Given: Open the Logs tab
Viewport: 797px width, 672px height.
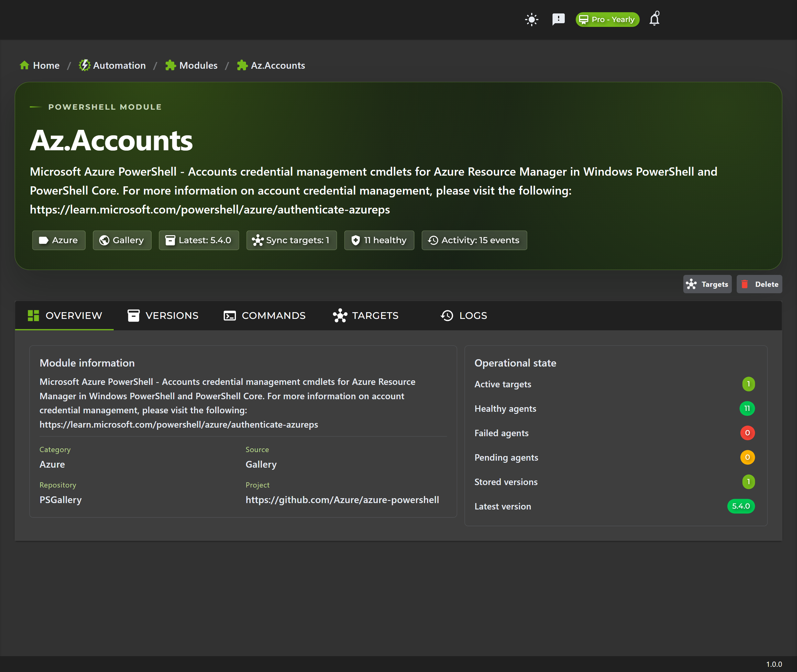Looking at the screenshot, I should point(464,316).
